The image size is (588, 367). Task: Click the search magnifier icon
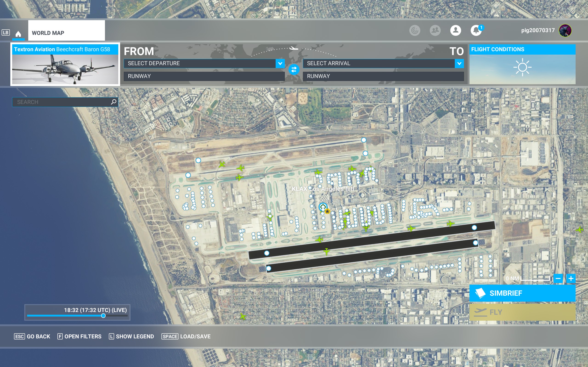[x=113, y=102]
